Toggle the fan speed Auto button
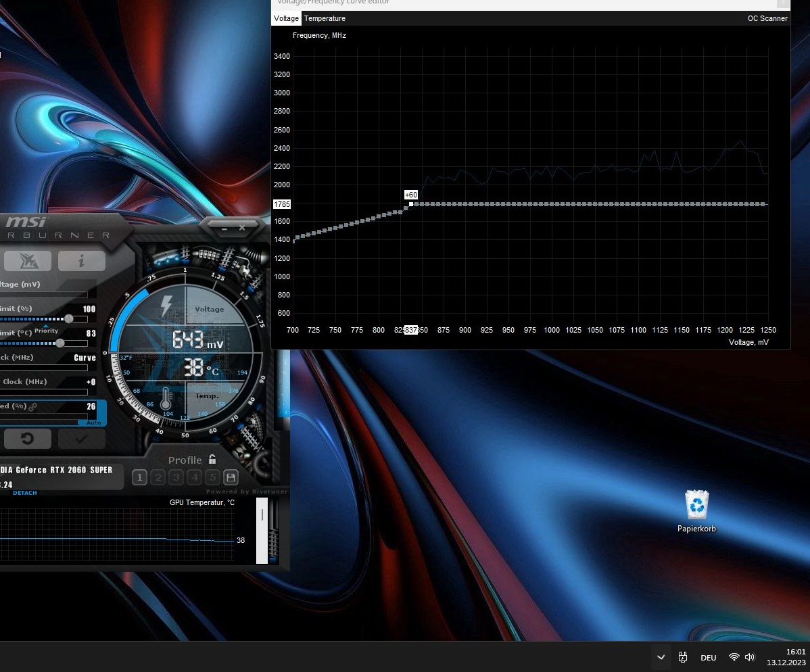This screenshot has width=810, height=672. pos(93,423)
